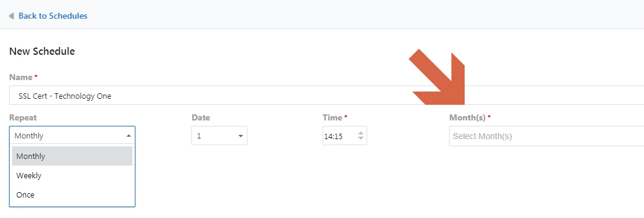Click the back triangle icon beside Back to Schedules
Screen dimensions: 644x218
(11, 16)
